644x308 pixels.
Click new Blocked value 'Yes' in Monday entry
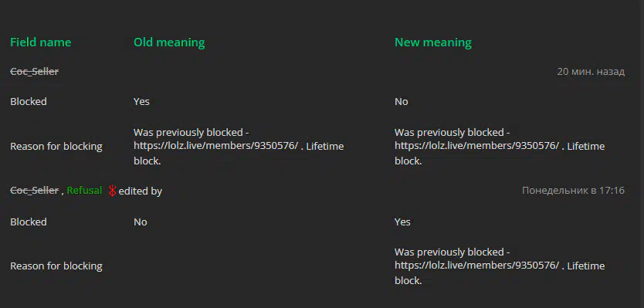coord(402,222)
